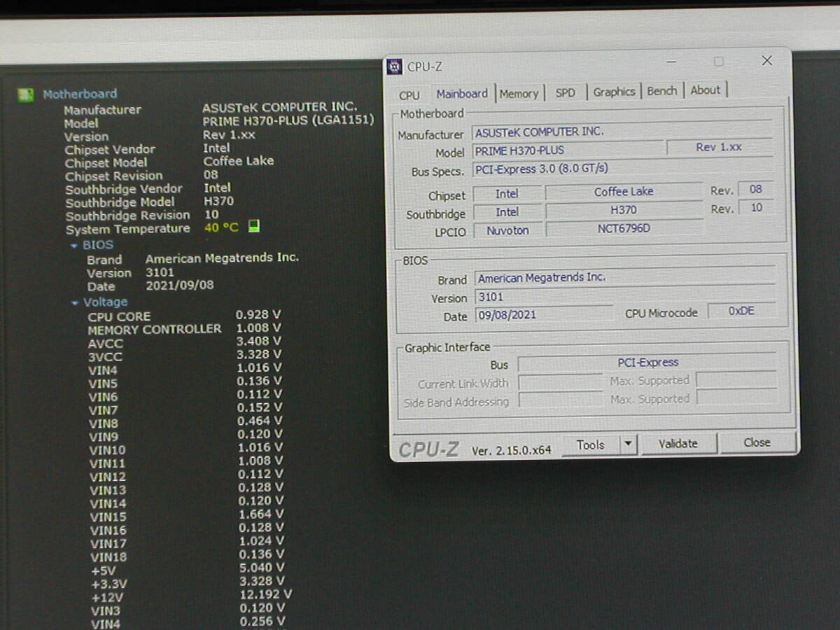Switch to the Memory tab

pos(519,93)
